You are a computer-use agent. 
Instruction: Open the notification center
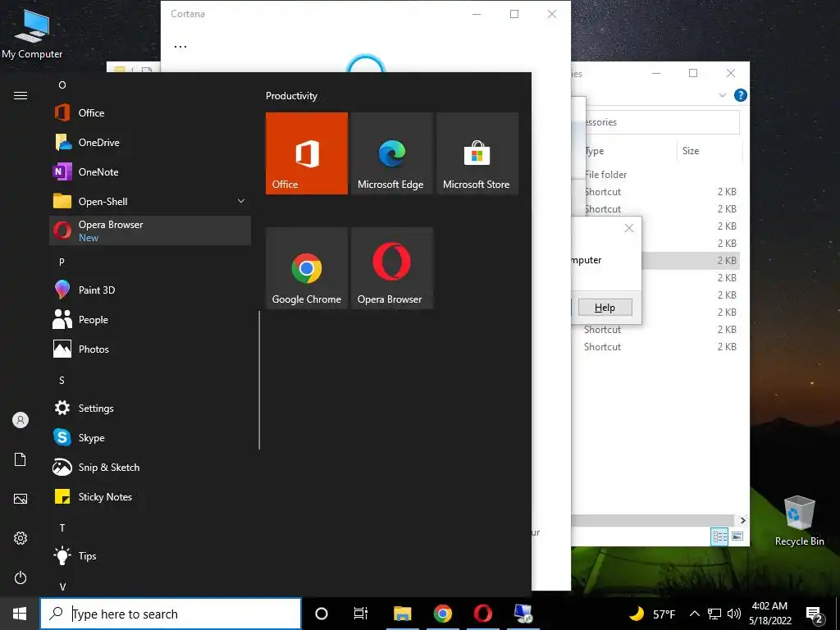coord(815,614)
